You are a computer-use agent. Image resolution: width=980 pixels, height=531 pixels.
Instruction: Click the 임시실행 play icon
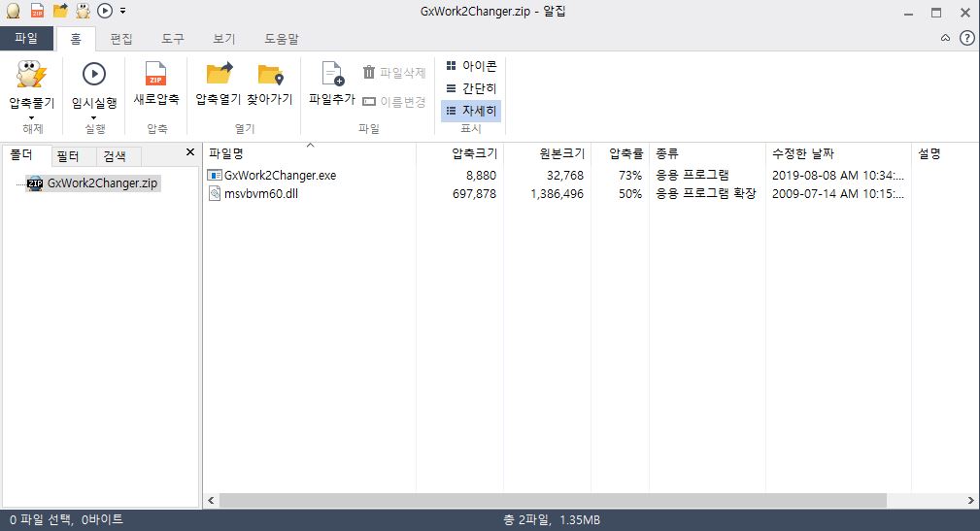(x=94, y=74)
